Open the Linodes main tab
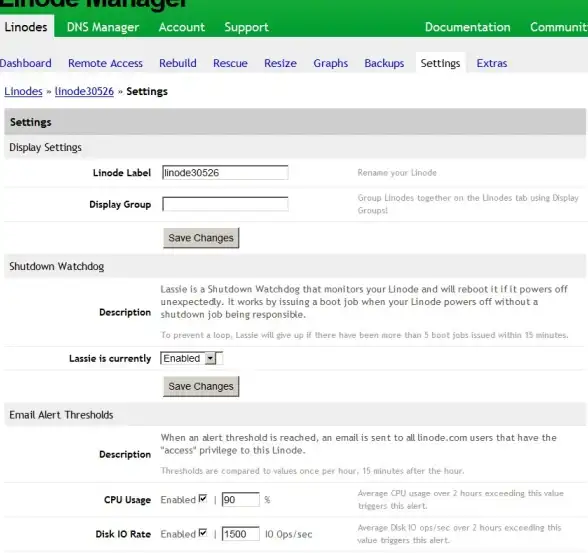Viewport: 588px width, 553px height. click(x=26, y=27)
